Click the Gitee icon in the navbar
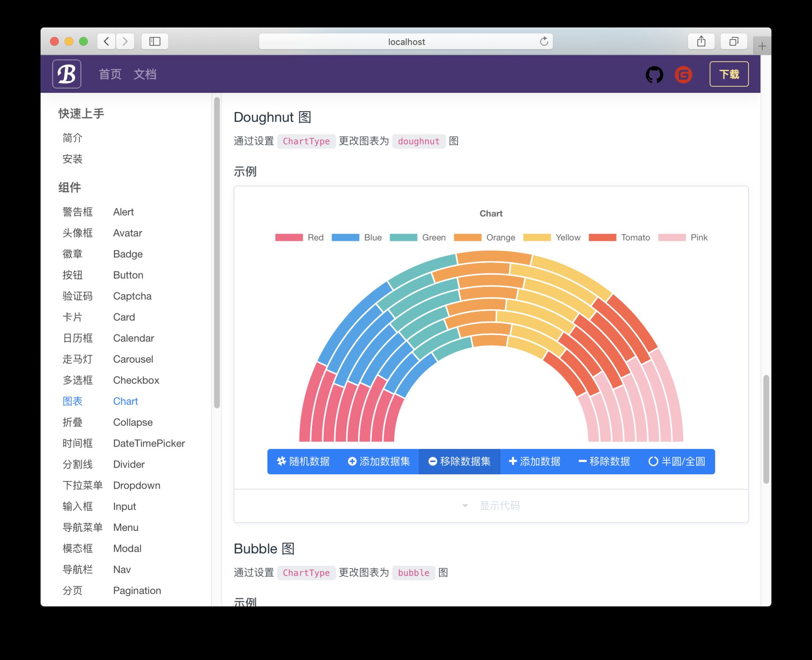Viewport: 812px width, 660px height. point(685,75)
